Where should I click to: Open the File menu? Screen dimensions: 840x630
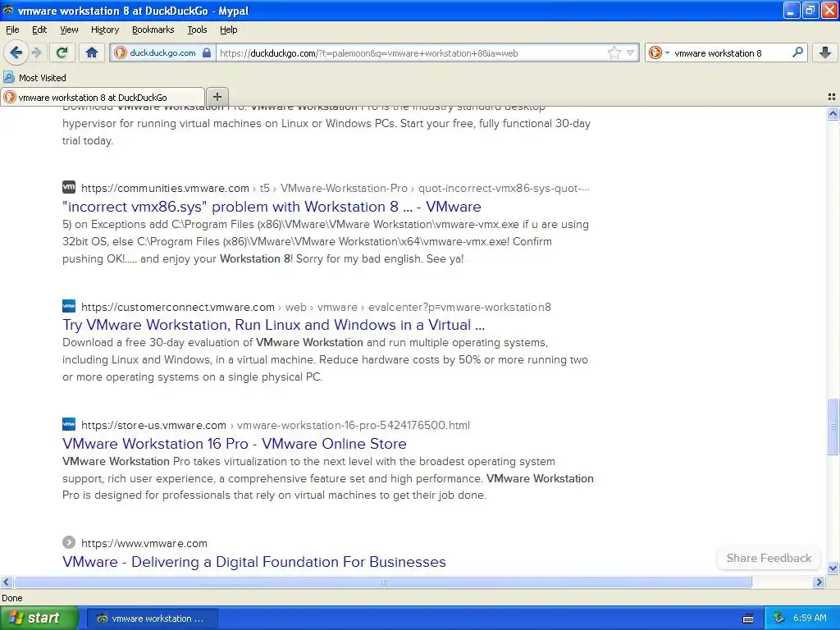point(12,30)
